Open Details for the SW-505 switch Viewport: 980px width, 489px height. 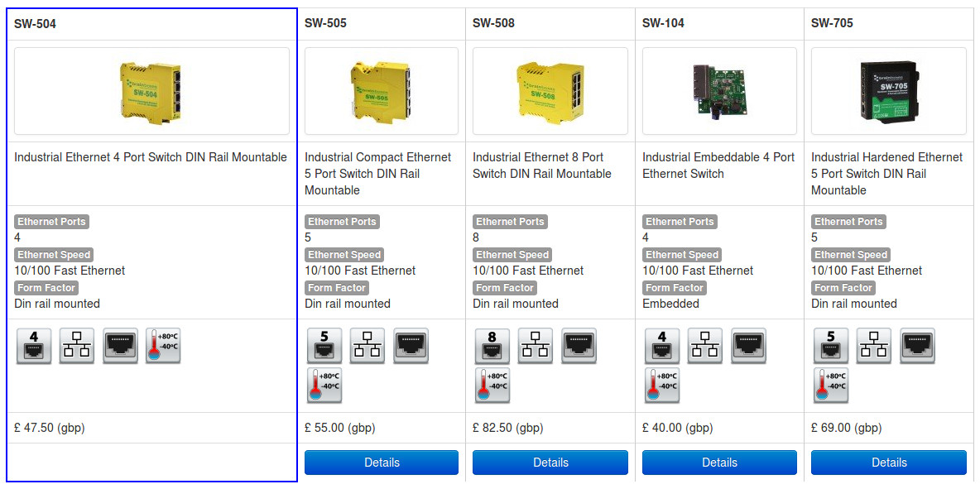click(x=382, y=463)
